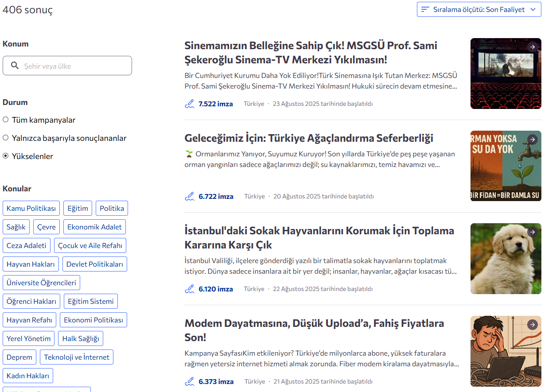Click the 21 Ağustos 2025 start date text
The image size is (560, 392).
point(323,381)
